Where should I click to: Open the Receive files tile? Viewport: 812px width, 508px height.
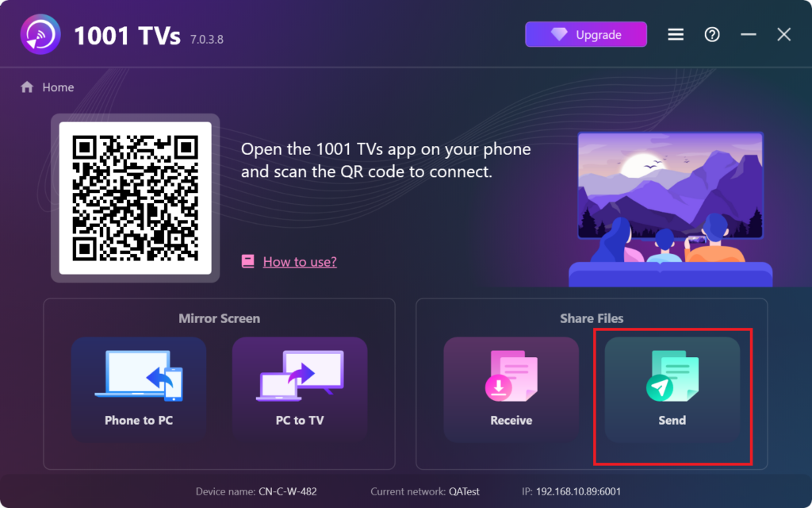(511, 389)
